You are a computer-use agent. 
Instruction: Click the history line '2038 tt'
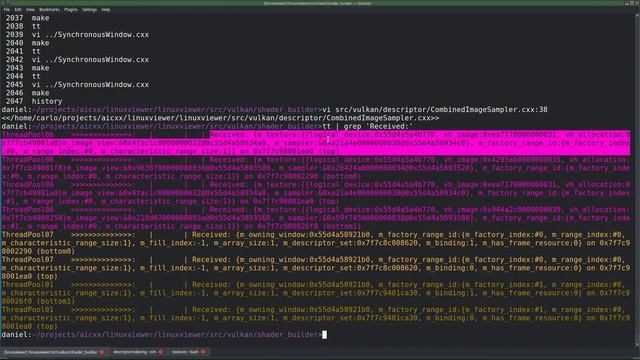coord(23,26)
